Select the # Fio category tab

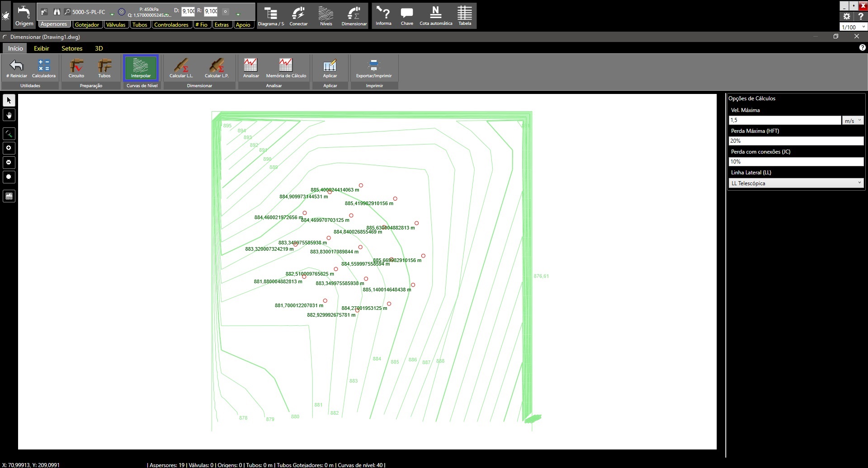click(x=202, y=24)
